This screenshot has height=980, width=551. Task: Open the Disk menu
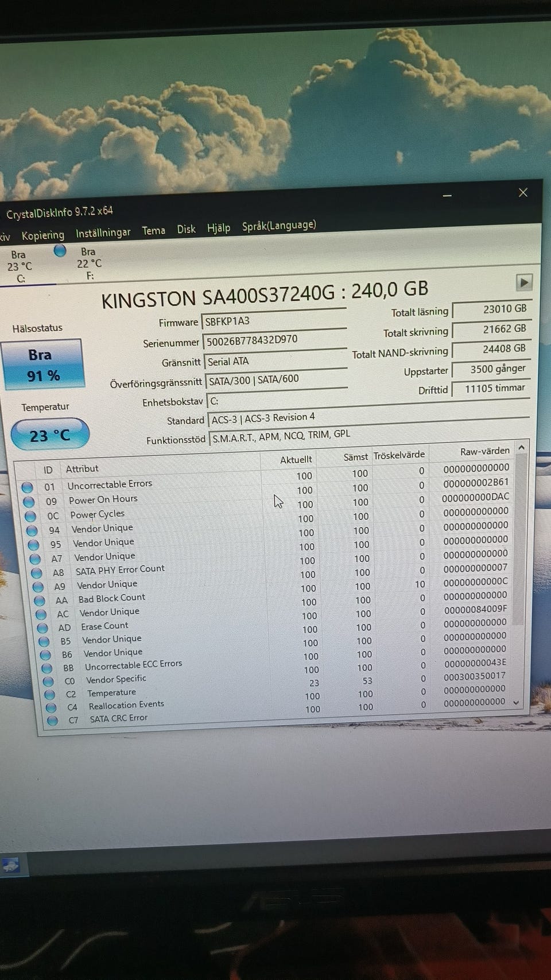(x=187, y=229)
